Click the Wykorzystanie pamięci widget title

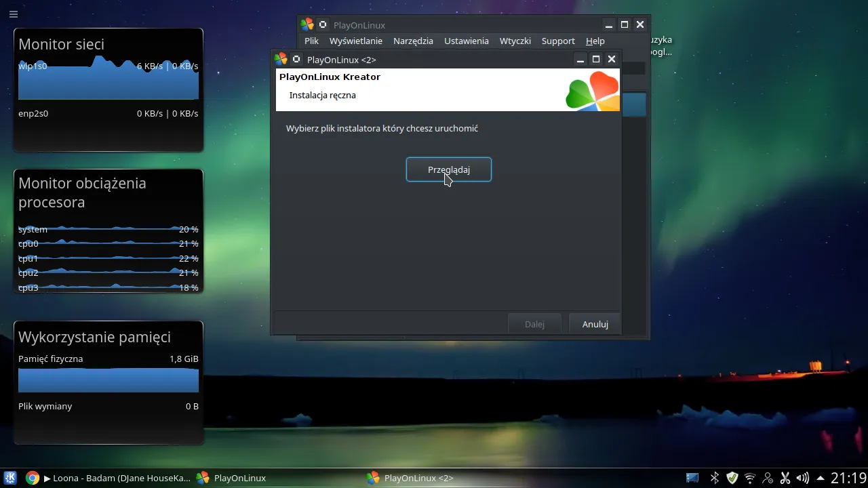(x=94, y=337)
